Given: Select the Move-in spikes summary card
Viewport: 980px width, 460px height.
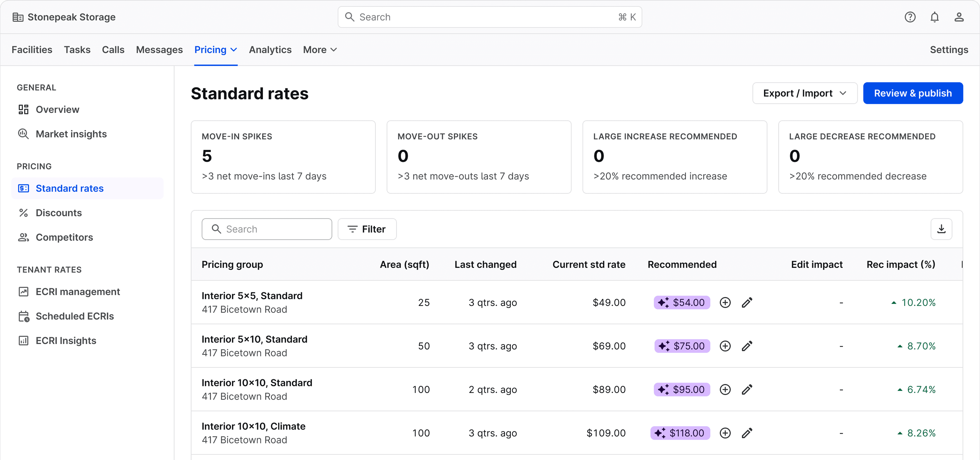Looking at the screenshot, I should (283, 157).
